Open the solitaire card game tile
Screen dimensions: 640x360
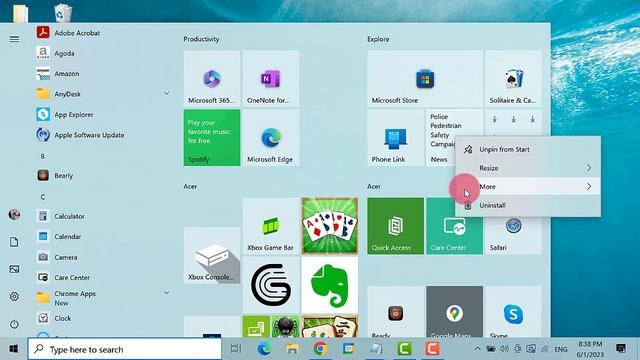(330, 226)
